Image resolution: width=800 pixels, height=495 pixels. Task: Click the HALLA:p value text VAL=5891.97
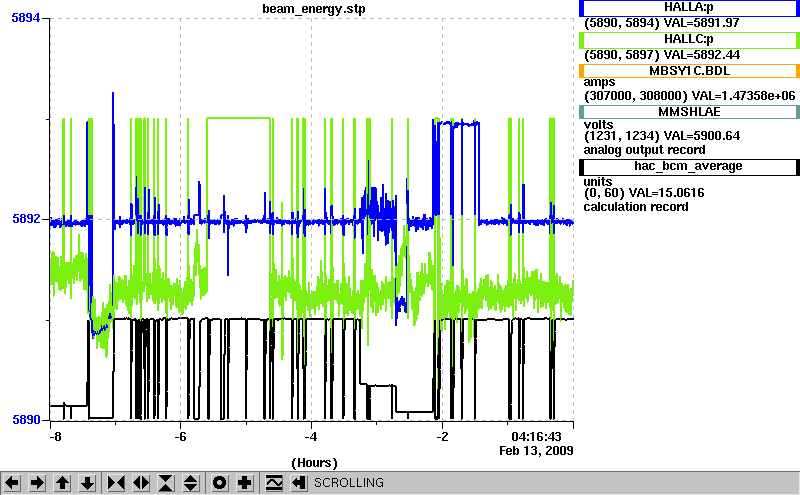702,23
